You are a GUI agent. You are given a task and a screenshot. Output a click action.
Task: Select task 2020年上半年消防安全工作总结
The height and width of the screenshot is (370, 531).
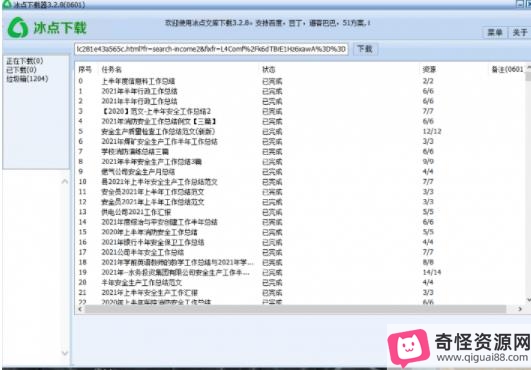pos(149,232)
